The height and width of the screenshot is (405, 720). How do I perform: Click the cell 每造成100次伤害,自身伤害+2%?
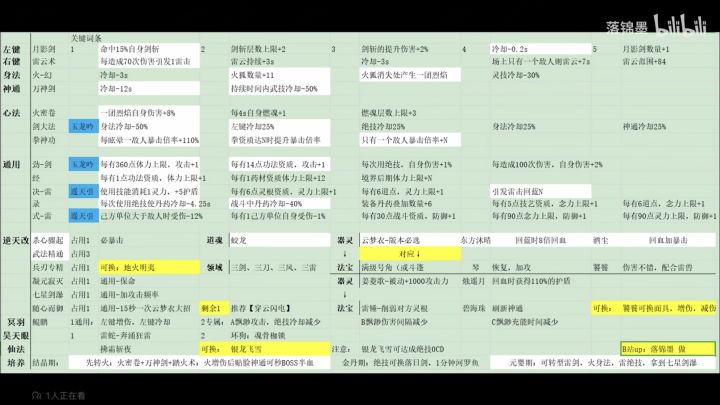pos(547,164)
